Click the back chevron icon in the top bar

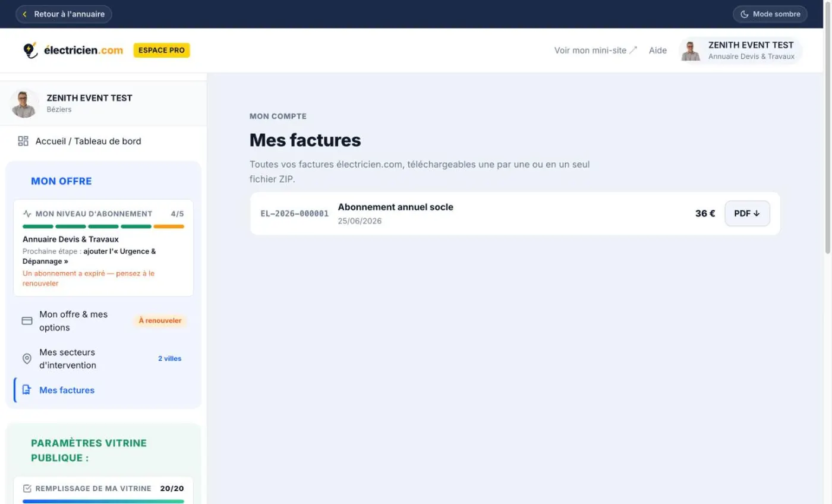[24, 14]
